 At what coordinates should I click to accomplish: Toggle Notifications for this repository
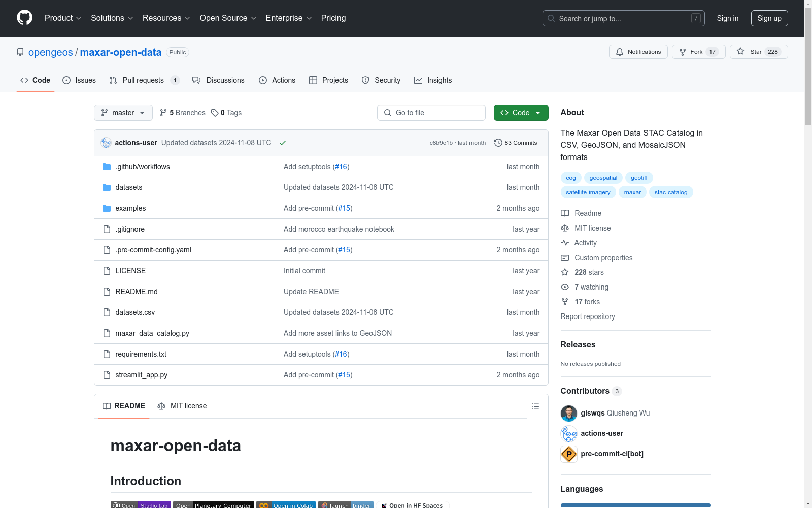coord(638,52)
